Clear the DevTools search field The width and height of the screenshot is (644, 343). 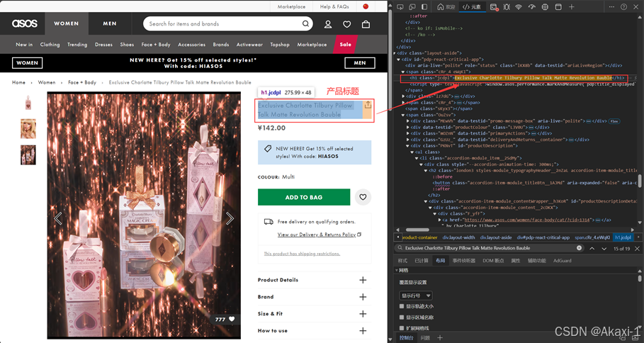[x=579, y=248]
